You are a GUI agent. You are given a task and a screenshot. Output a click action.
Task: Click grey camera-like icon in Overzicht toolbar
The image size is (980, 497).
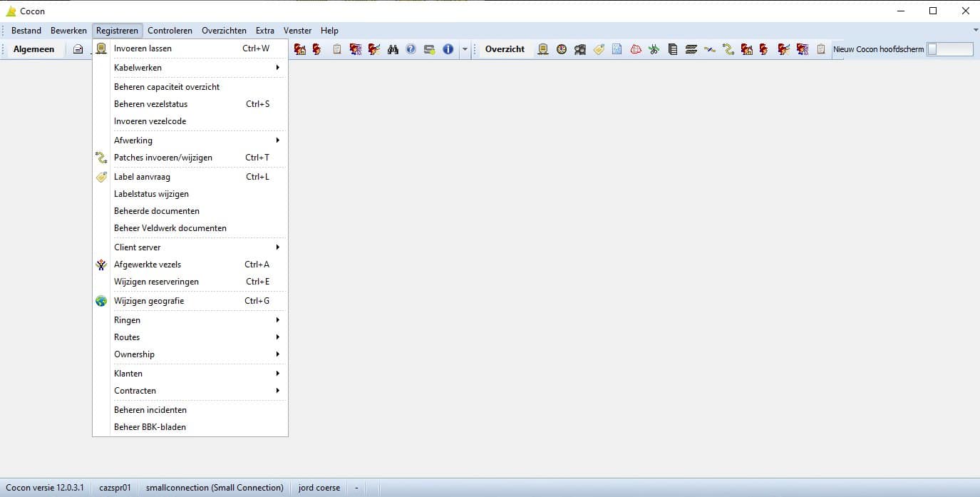click(x=580, y=49)
